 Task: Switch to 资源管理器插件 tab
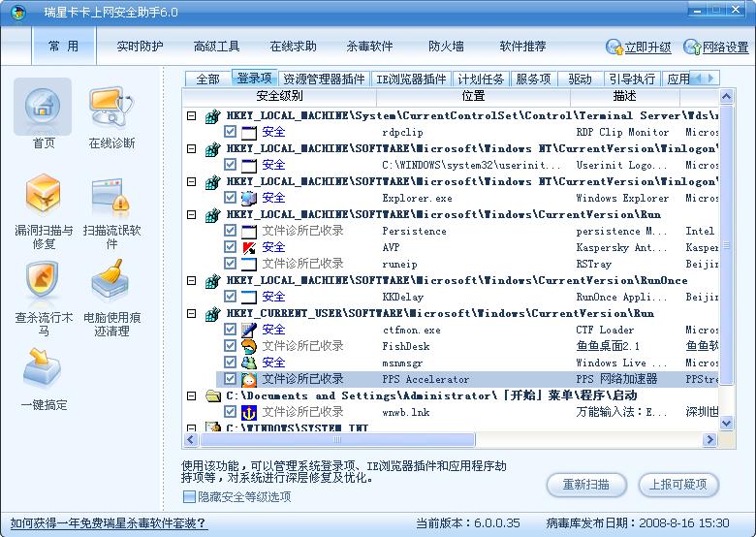324,79
